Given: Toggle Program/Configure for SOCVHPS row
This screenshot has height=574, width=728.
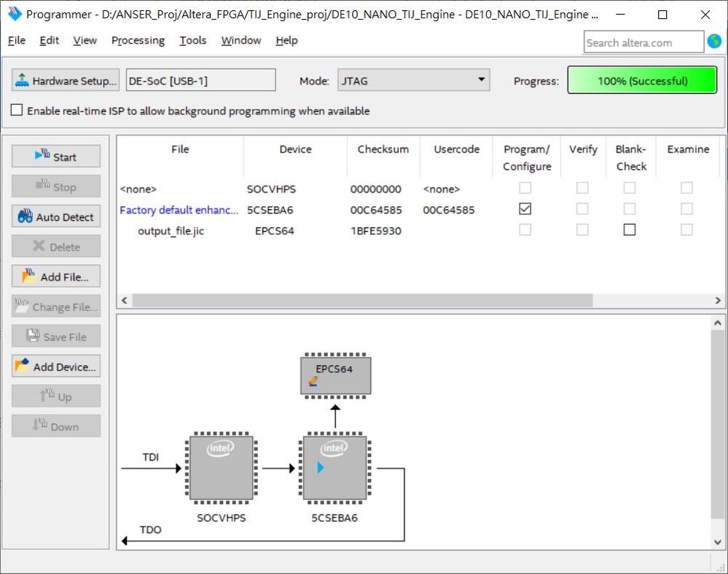Looking at the screenshot, I should [x=525, y=188].
